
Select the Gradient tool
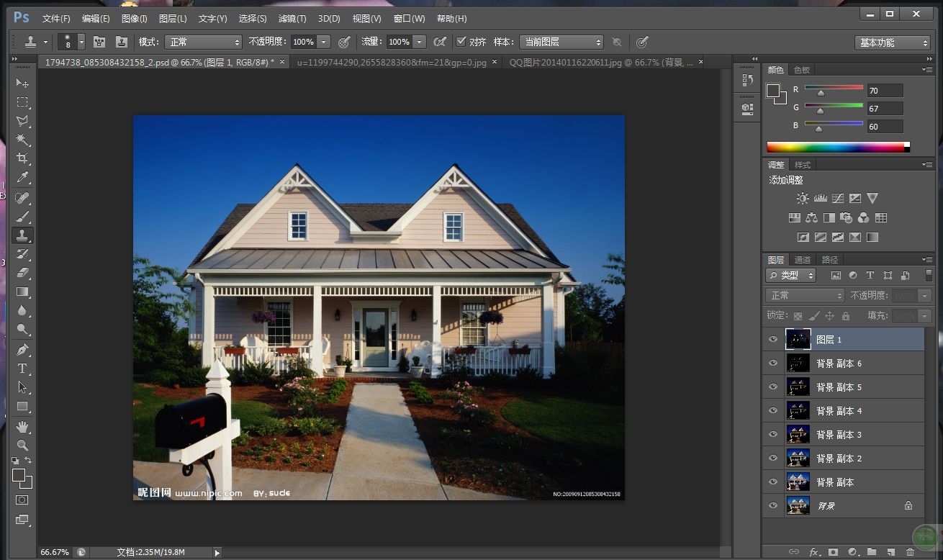(22, 292)
